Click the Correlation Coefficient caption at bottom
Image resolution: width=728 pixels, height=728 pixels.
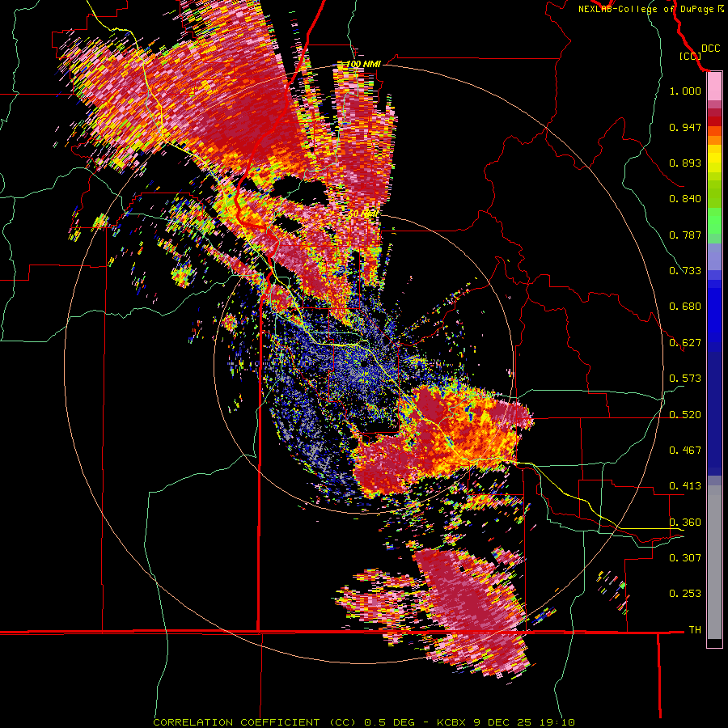click(364, 722)
